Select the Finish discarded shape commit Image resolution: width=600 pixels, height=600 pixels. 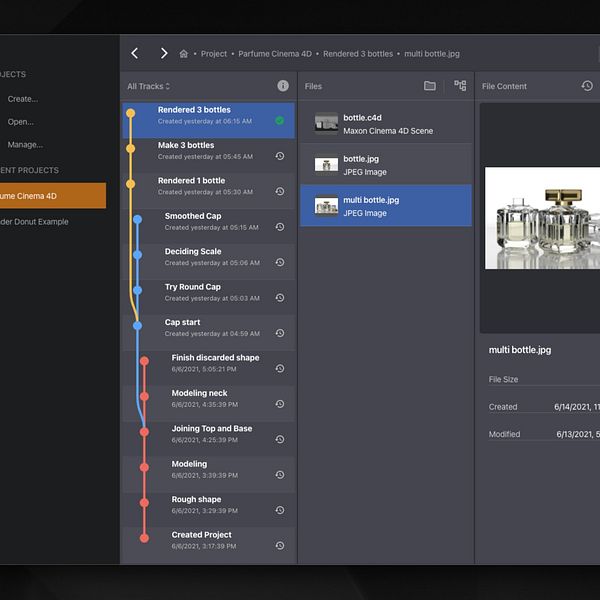tap(209, 368)
